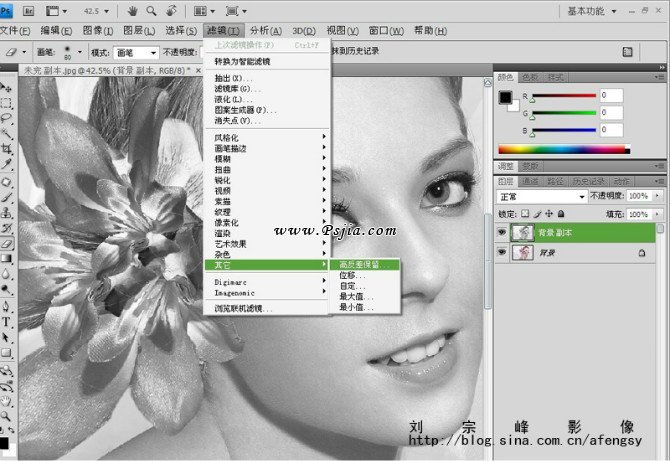Toggle lock all for layer
Viewport: 670px width, 461px height.
tap(561, 214)
